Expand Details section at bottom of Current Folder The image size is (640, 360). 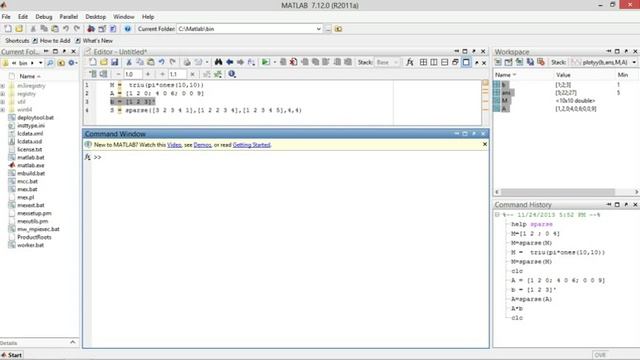73,342
